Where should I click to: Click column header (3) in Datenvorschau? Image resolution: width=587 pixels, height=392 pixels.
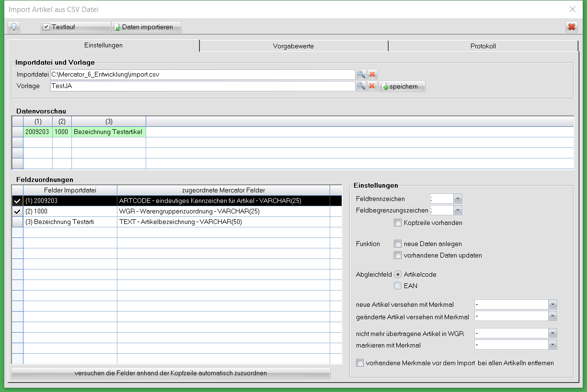click(x=109, y=122)
